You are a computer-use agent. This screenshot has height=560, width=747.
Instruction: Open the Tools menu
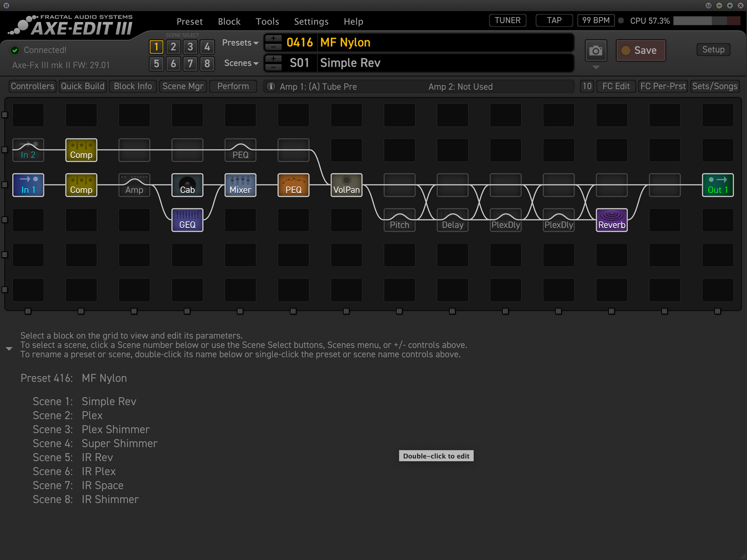[x=267, y=22]
